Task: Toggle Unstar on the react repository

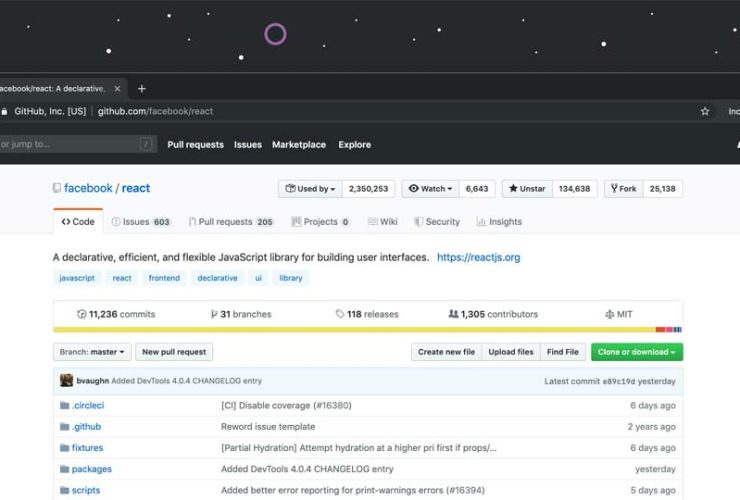Action: (x=526, y=188)
